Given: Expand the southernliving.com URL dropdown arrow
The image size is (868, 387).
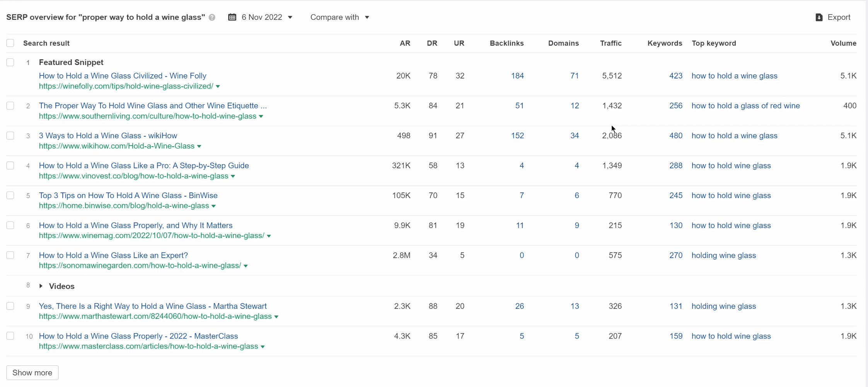Looking at the screenshot, I should coord(261,116).
